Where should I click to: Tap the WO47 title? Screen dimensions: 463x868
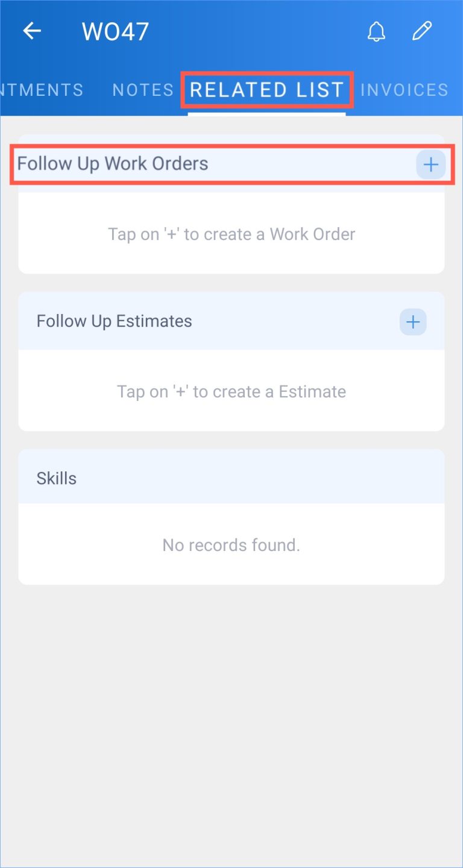115,31
